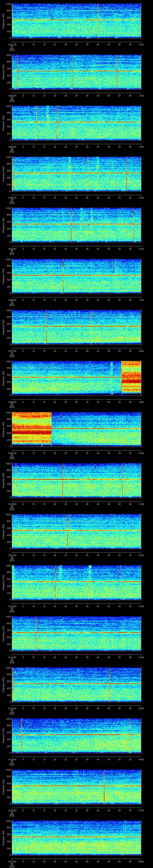Choose the spectrogram panel starting at 8:05:00

77,225
